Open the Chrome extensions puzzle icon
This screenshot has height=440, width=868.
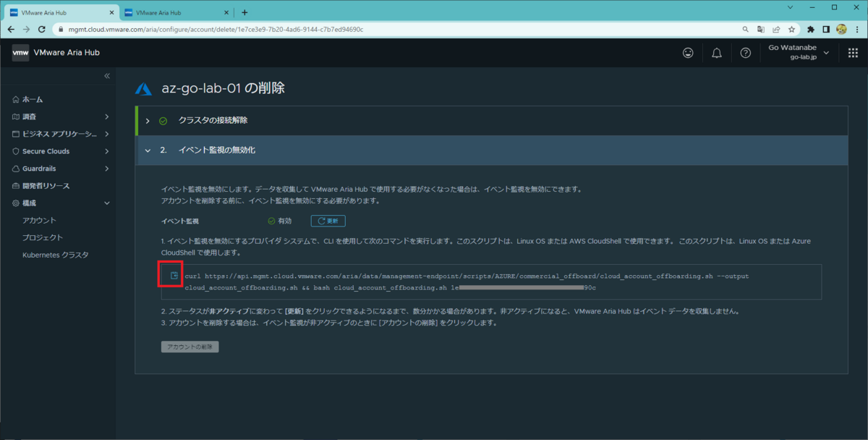point(811,30)
